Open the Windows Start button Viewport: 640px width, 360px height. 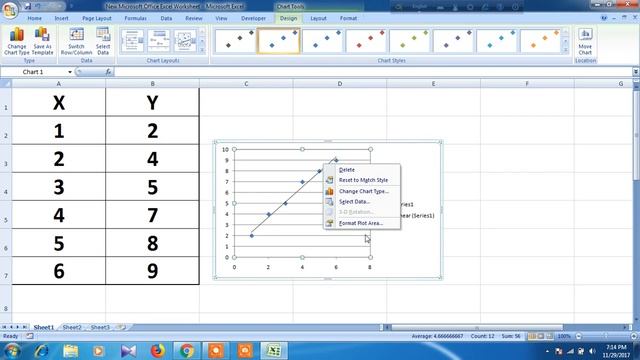(x=12, y=351)
